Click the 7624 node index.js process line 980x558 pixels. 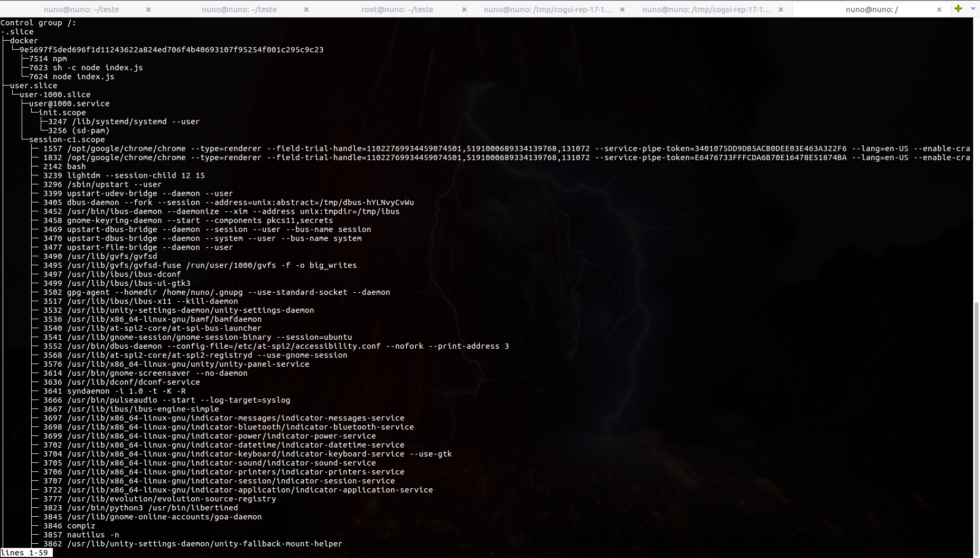(x=72, y=77)
